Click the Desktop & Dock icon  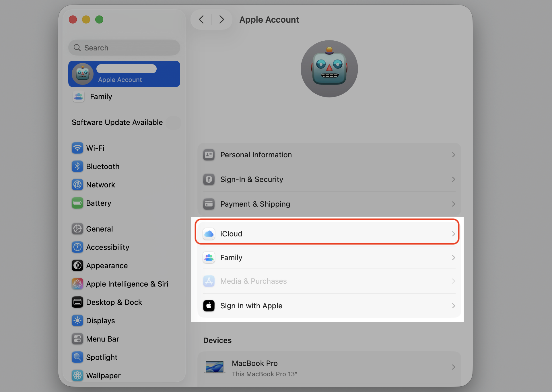coord(77,302)
